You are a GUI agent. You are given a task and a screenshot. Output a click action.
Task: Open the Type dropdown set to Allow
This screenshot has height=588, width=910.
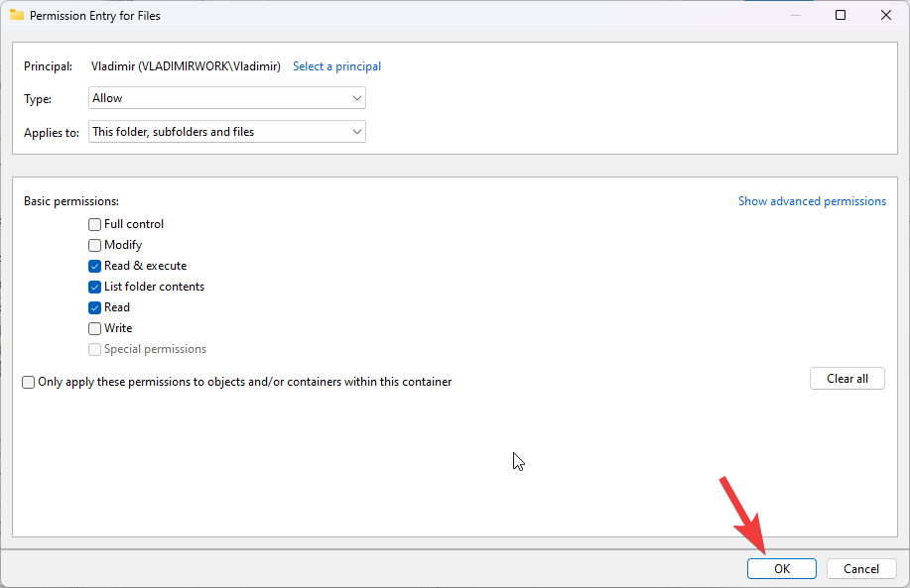[x=227, y=98]
